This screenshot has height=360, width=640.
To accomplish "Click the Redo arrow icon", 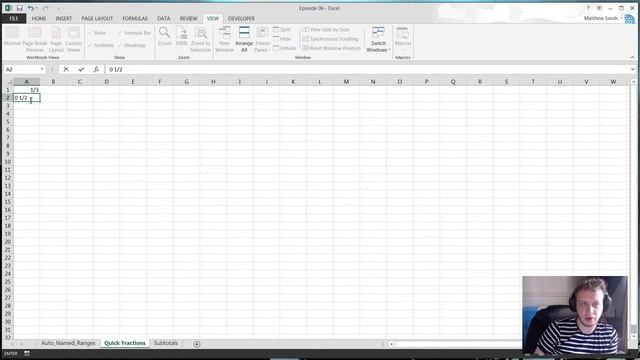I will click(x=45, y=8).
